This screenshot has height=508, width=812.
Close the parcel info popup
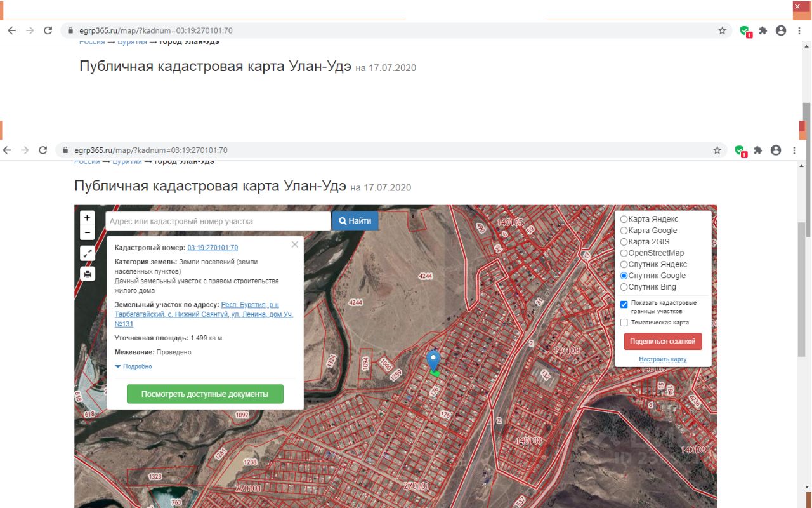pos(294,244)
